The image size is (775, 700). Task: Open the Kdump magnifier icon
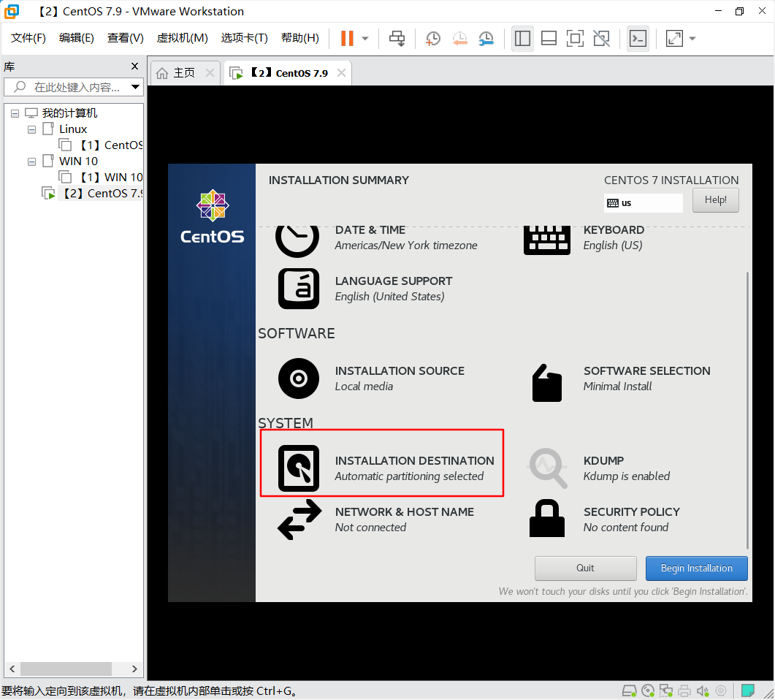click(x=548, y=468)
